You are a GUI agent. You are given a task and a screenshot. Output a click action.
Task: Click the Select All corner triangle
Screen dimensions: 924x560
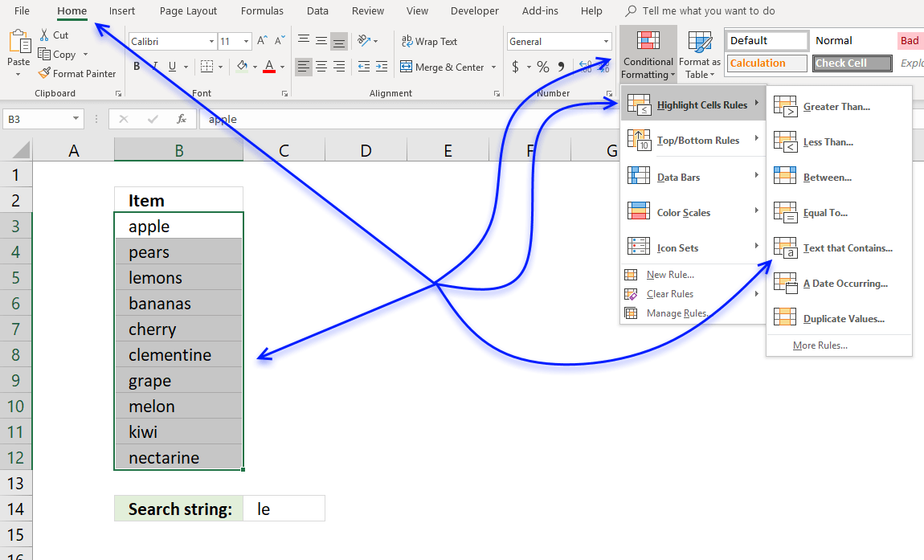coord(21,150)
